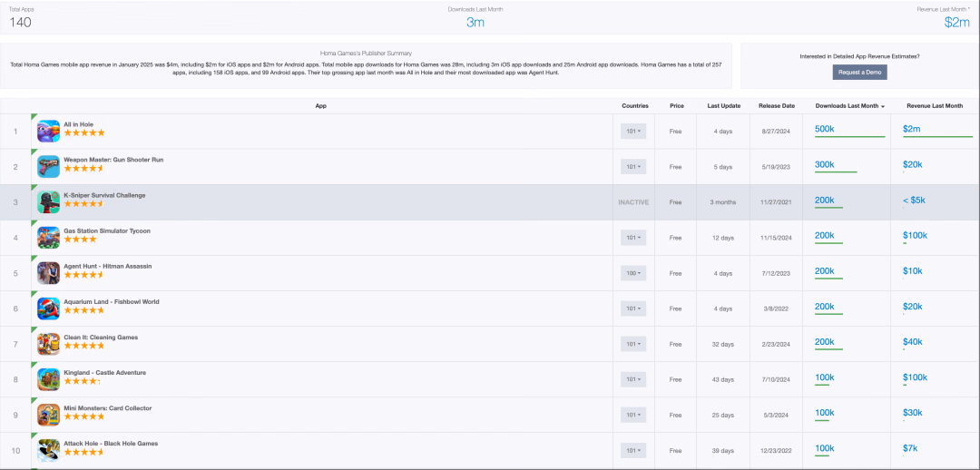Click < $5k revenue for K-Sniper
The image size is (980, 470).
point(914,200)
